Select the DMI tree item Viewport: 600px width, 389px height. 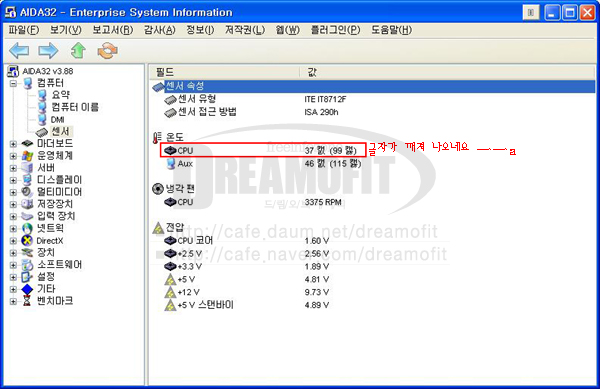(x=57, y=120)
